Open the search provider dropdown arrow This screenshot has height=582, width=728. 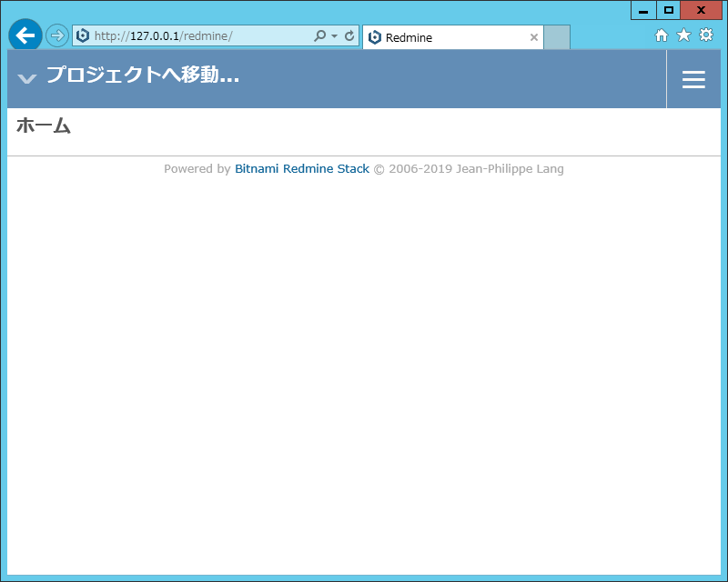click(x=333, y=35)
